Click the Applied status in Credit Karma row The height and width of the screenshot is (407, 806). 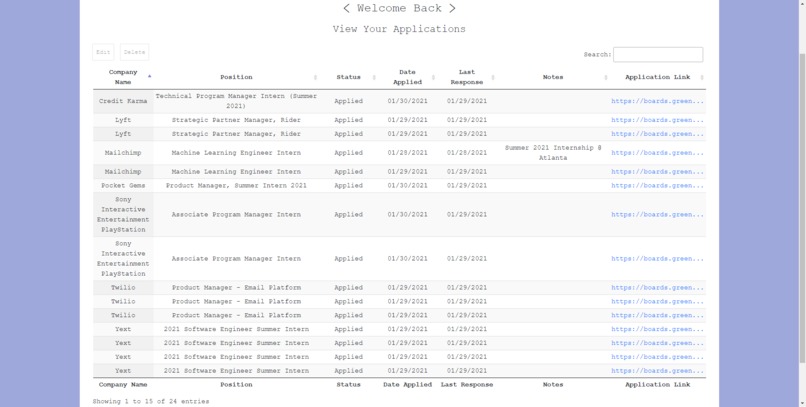click(349, 101)
